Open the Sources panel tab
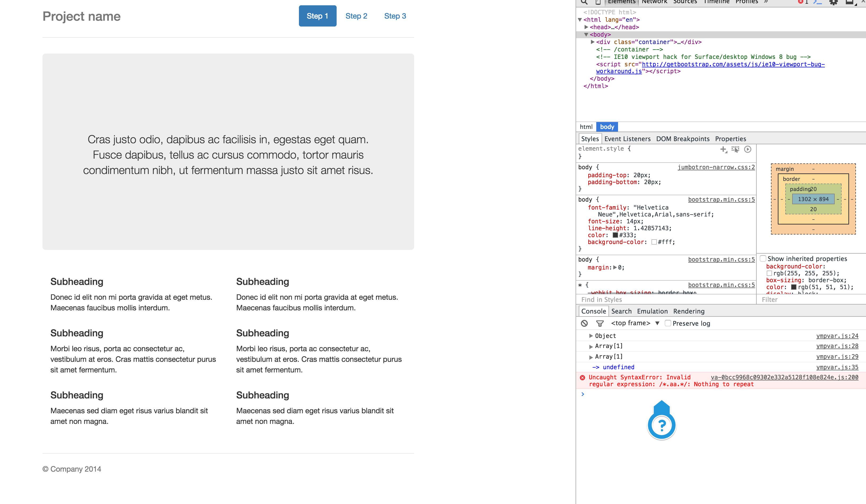 point(685,2)
